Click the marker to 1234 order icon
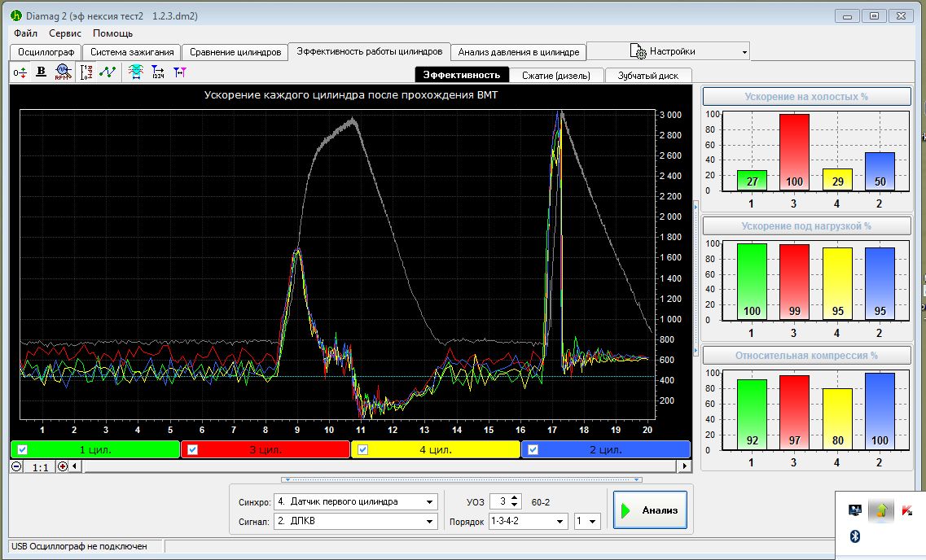Viewport: 926px width, 560px height. click(158, 72)
